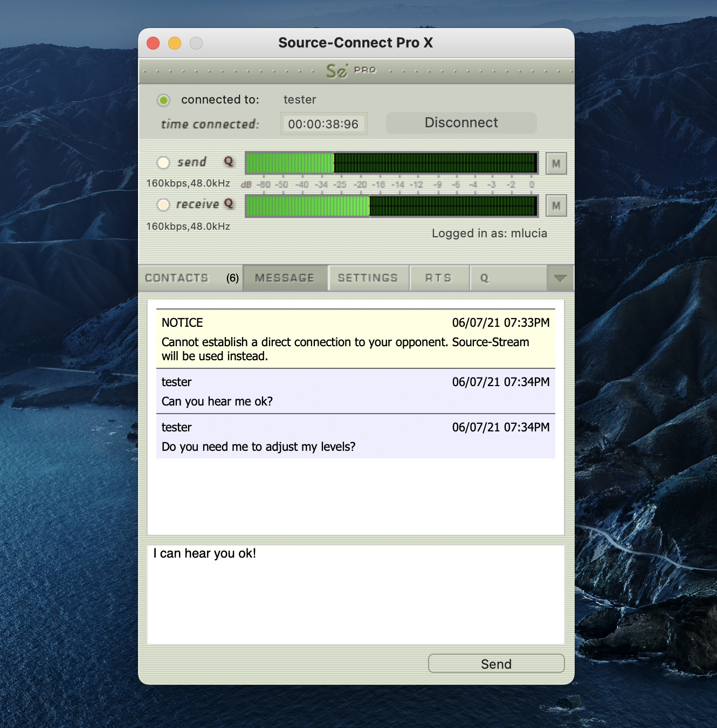Viewport: 717px width, 728px height.
Task: Switch to the Message tab
Action: coord(285,278)
